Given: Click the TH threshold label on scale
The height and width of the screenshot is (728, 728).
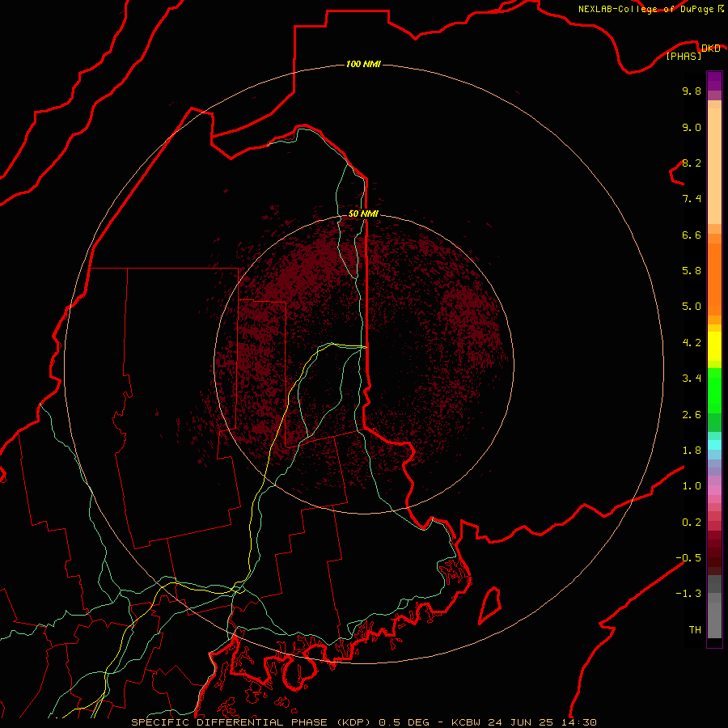Looking at the screenshot, I should (x=695, y=630).
